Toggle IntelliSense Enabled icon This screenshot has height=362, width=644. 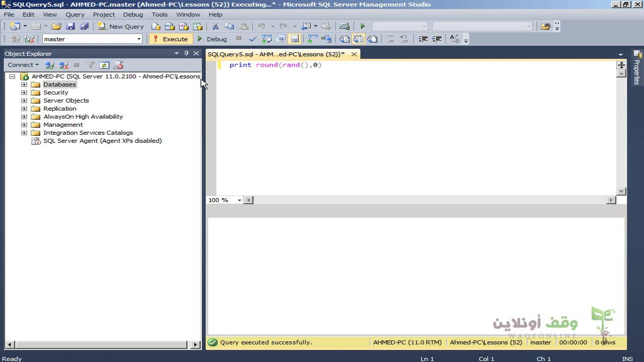(x=295, y=39)
